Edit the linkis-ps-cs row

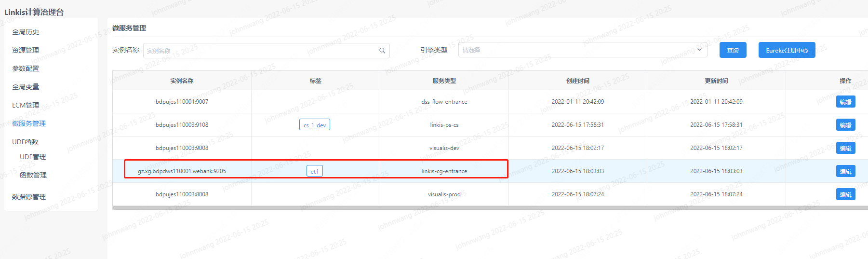click(845, 125)
